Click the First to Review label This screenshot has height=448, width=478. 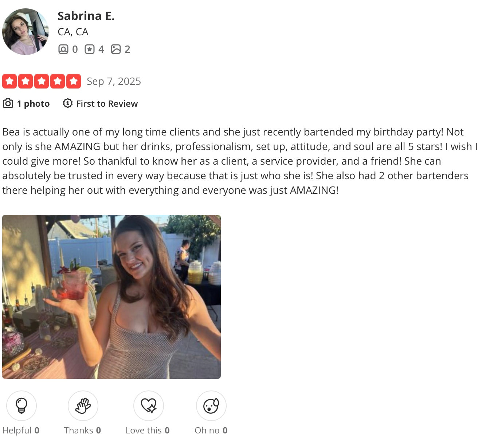107,104
